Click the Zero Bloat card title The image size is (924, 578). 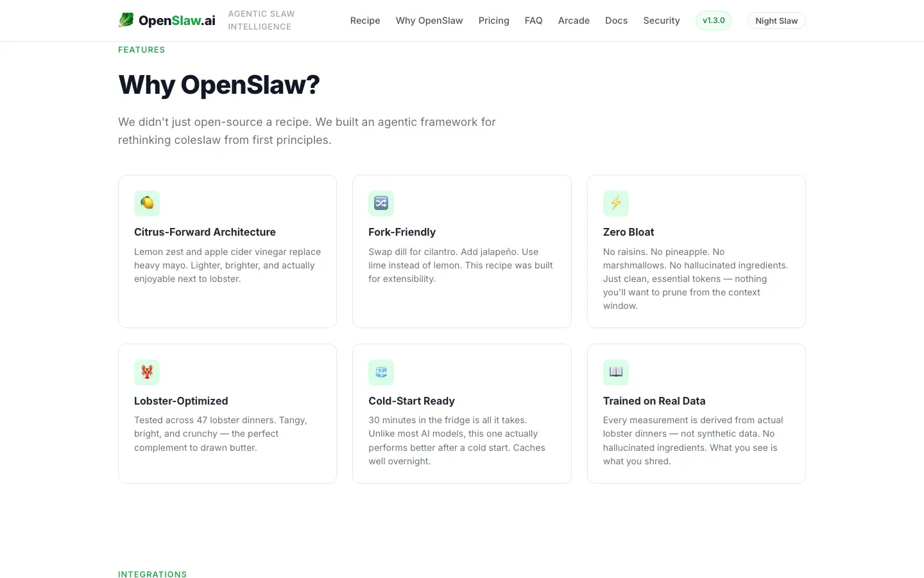click(x=629, y=232)
